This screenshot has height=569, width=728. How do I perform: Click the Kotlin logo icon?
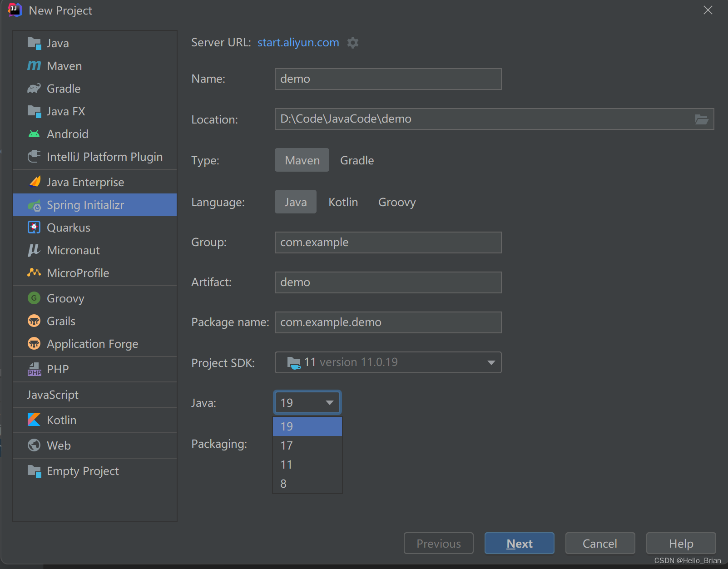click(x=34, y=420)
